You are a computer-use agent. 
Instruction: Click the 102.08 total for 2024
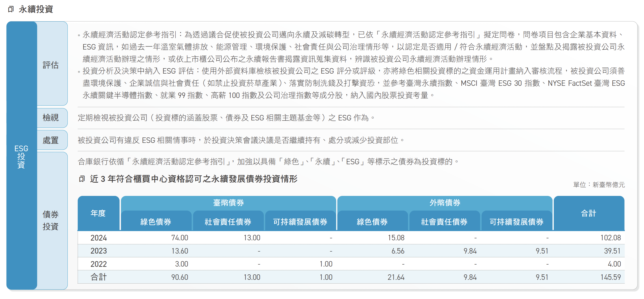click(611, 238)
